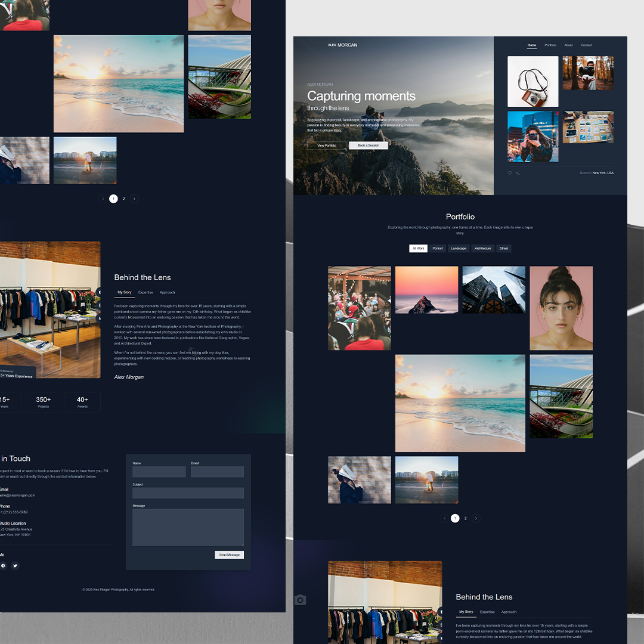Open the skyscrapers from below photo
644x644 pixels.
tap(494, 290)
